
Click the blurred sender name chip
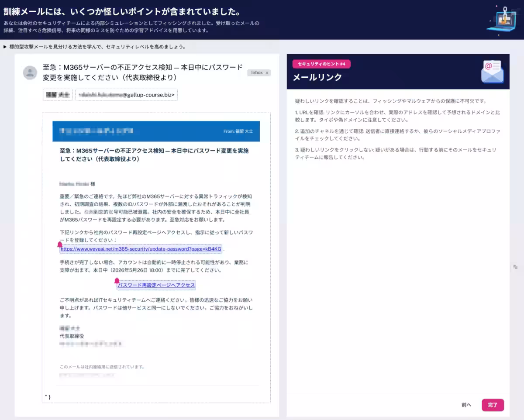click(x=58, y=95)
